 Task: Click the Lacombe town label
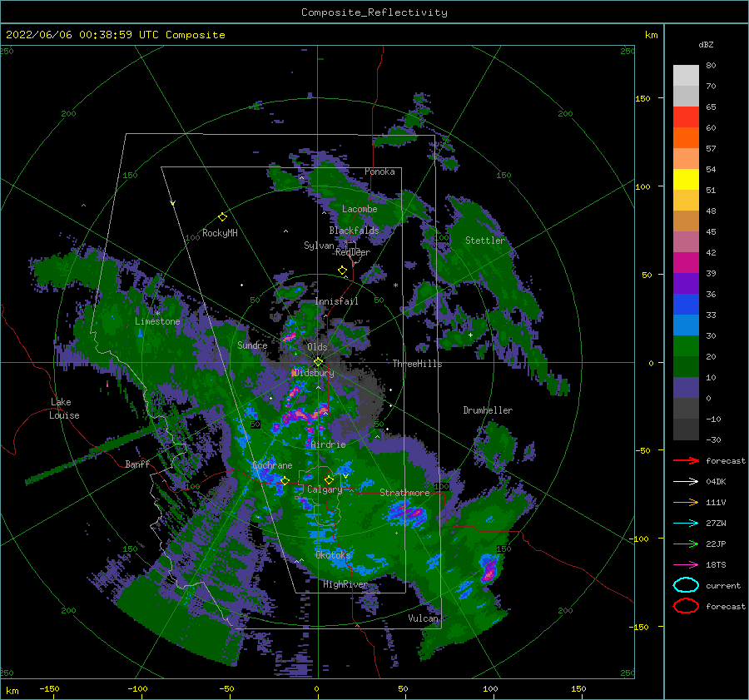[360, 209]
